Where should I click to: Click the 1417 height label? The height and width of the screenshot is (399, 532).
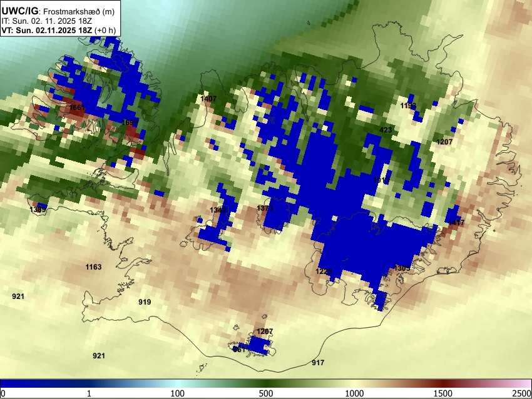pyautogui.click(x=456, y=223)
